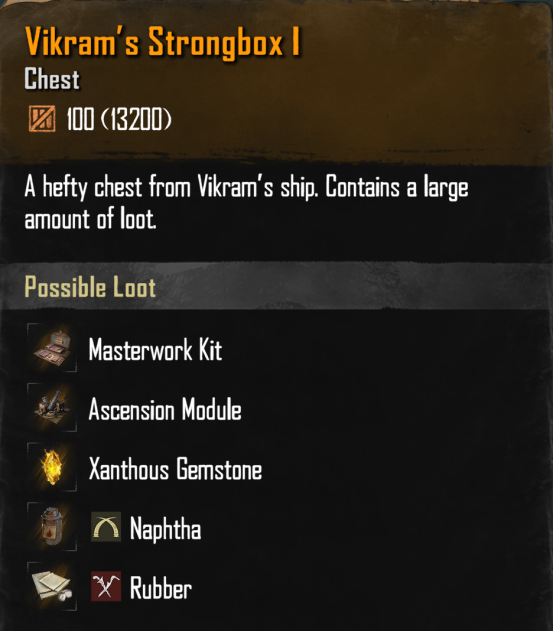Click the Chest item type label

(52, 79)
